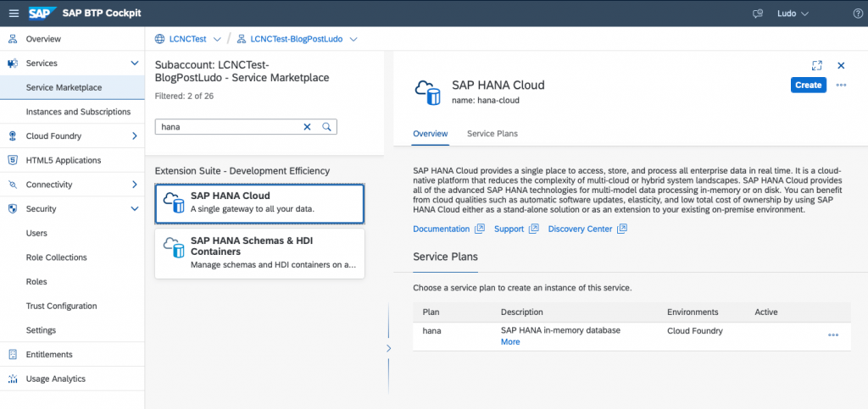Click the HANA Schemas tile icon
This screenshot has height=409, width=868.
pyautogui.click(x=174, y=247)
